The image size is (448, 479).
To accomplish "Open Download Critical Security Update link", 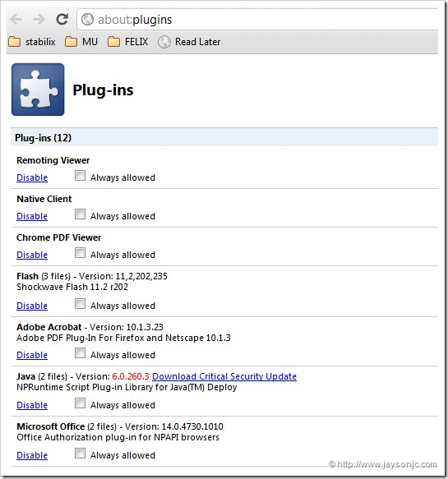I will pyautogui.click(x=224, y=376).
